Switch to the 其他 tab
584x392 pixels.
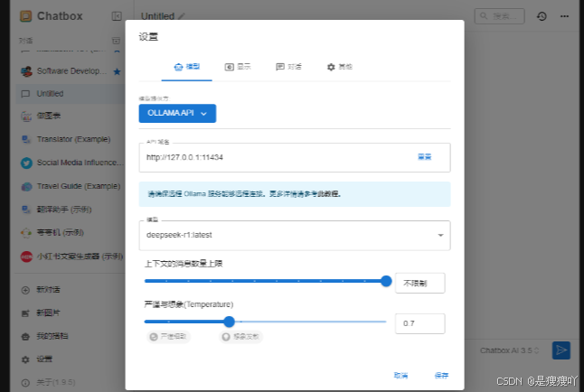tap(339, 67)
